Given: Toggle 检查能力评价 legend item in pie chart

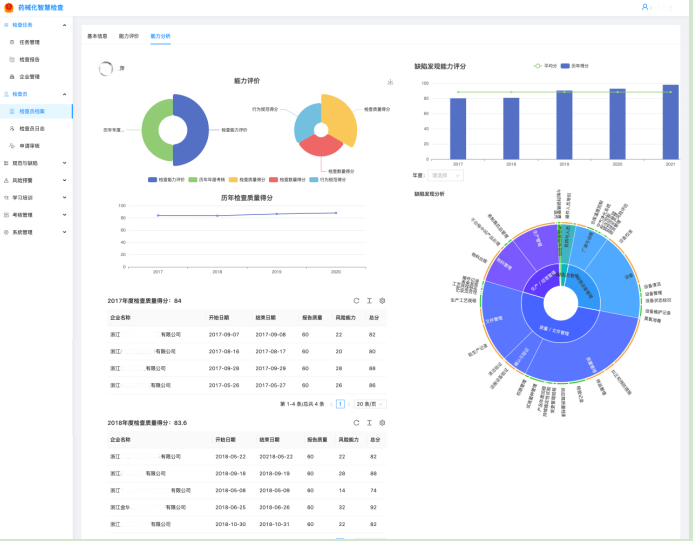Looking at the screenshot, I should [x=169, y=180].
